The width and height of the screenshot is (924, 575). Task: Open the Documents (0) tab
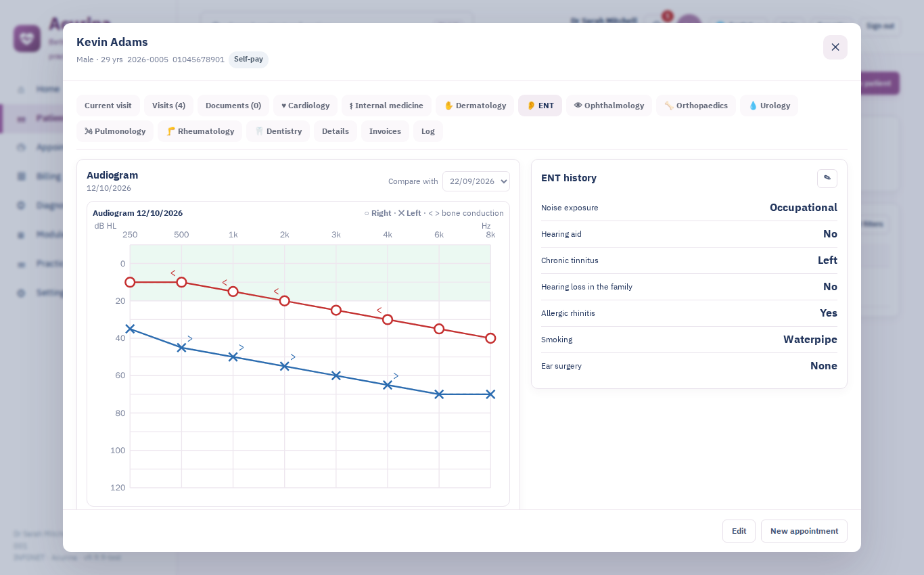click(x=233, y=106)
